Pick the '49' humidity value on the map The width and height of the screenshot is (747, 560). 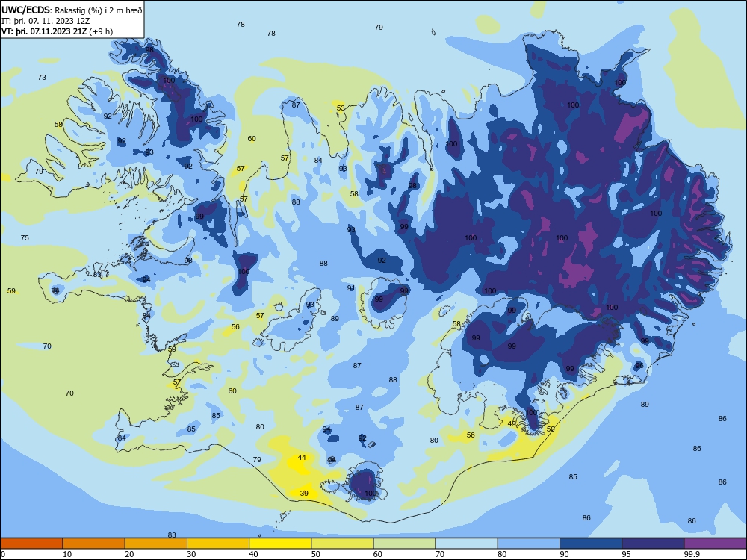(512, 424)
